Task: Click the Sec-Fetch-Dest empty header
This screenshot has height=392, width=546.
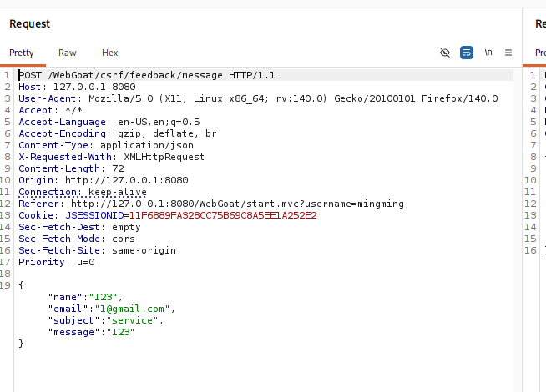Action: 79,227
